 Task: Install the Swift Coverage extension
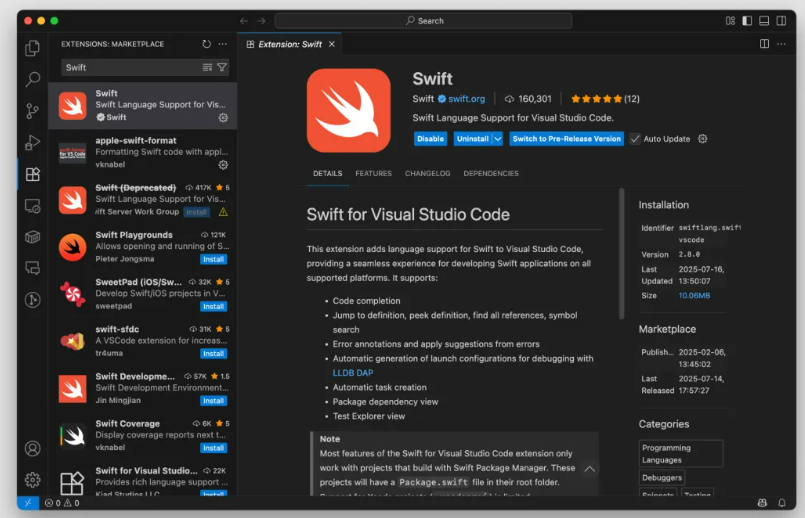click(213, 448)
